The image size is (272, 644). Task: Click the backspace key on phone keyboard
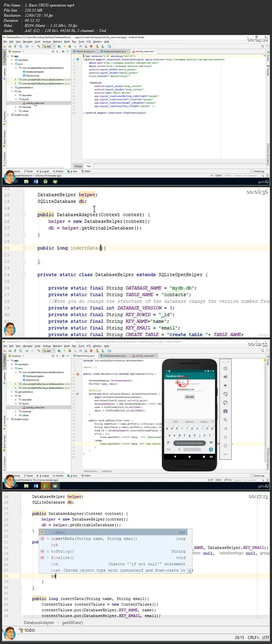click(x=211, y=442)
